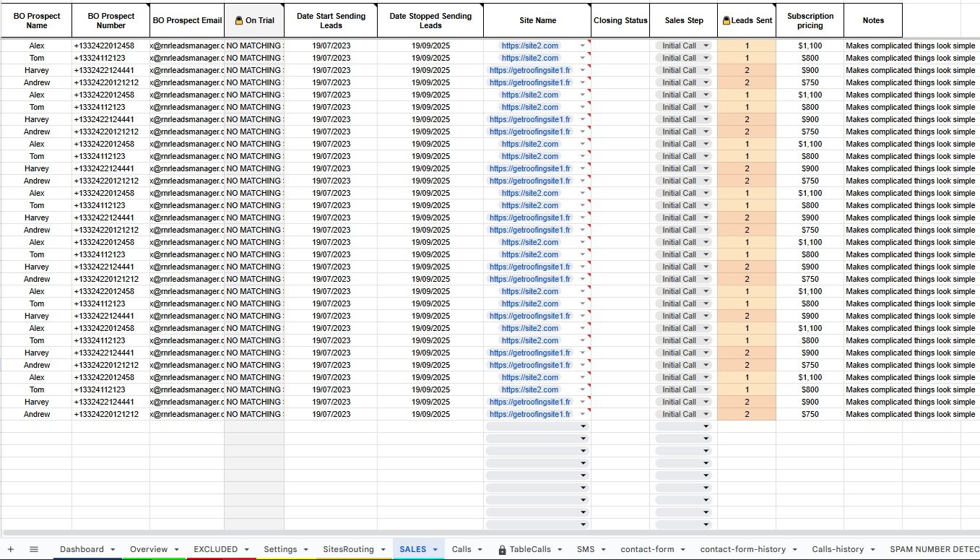Open the SALES tab dropdown arrow
Image resolution: width=980 pixels, height=560 pixels.
435,550
